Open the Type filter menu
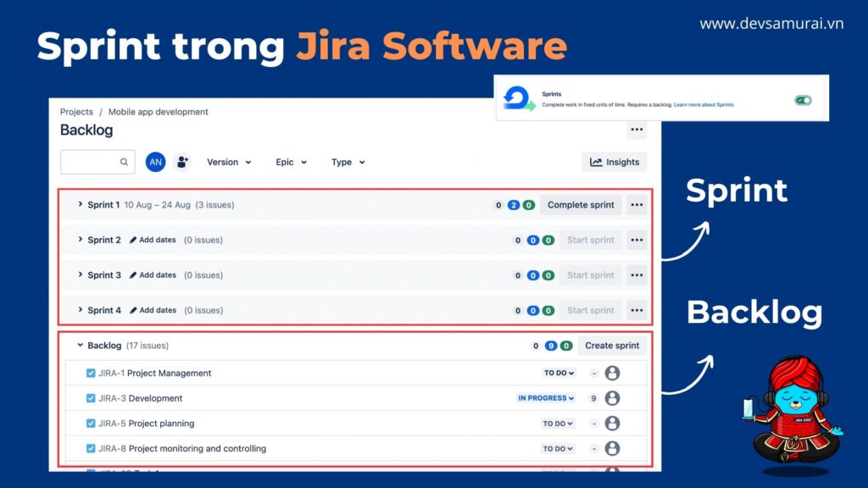Image resolution: width=868 pixels, height=488 pixels. (347, 162)
